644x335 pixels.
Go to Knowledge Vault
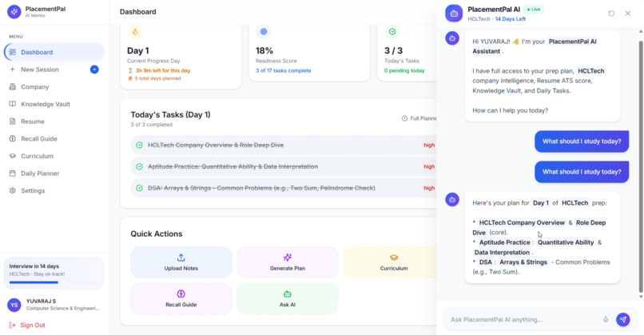click(54, 104)
